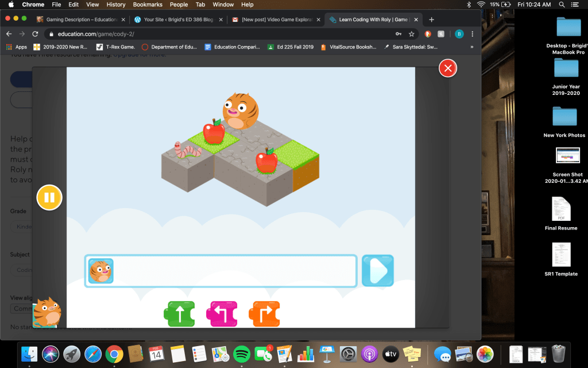Open the History menu
The image size is (588, 368).
click(x=116, y=5)
